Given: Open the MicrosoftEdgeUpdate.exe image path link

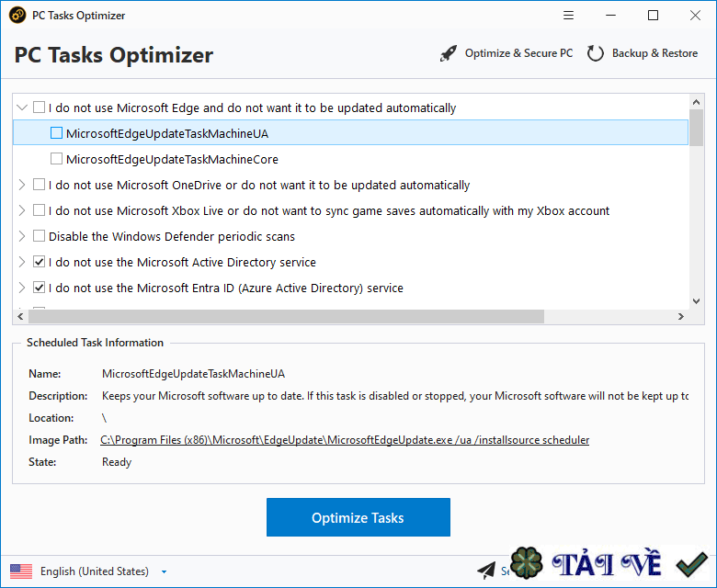Looking at the screenshot, I should pos(345,440).
